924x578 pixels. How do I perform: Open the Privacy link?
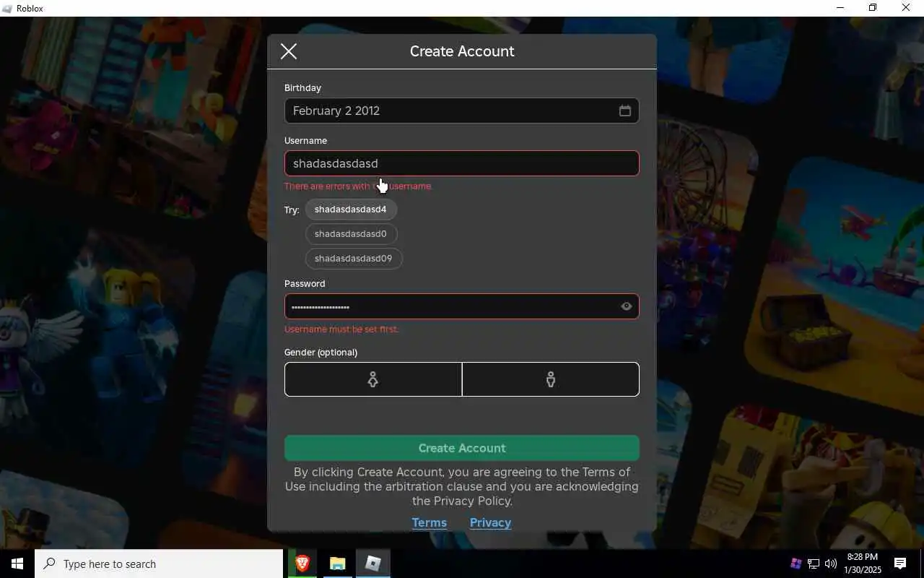click(490, 522)
